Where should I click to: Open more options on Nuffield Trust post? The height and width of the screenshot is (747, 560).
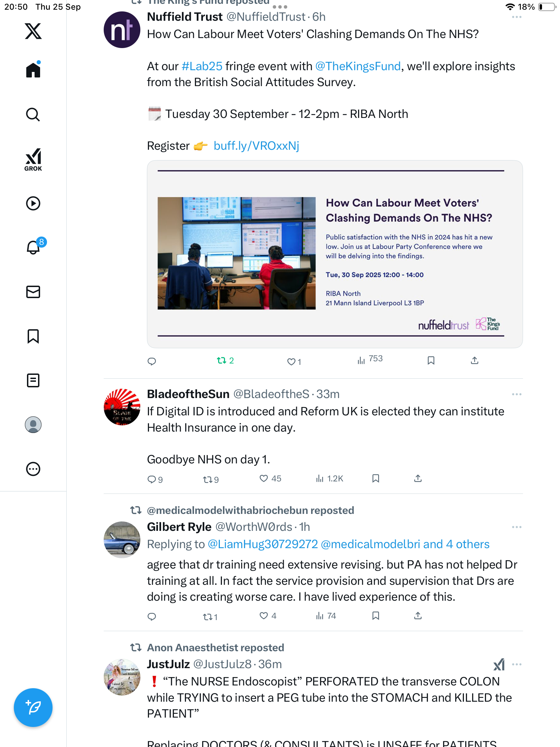coord(516,17)
